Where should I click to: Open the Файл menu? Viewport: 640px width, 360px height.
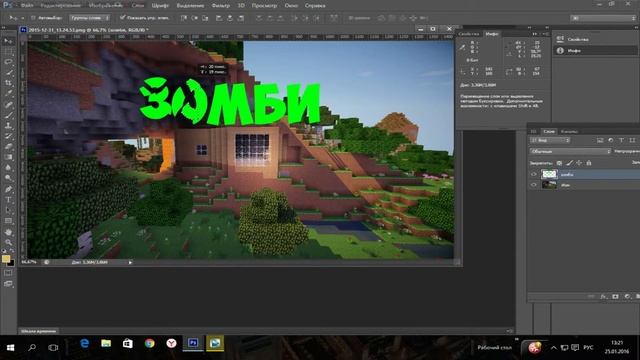point(27,6)
